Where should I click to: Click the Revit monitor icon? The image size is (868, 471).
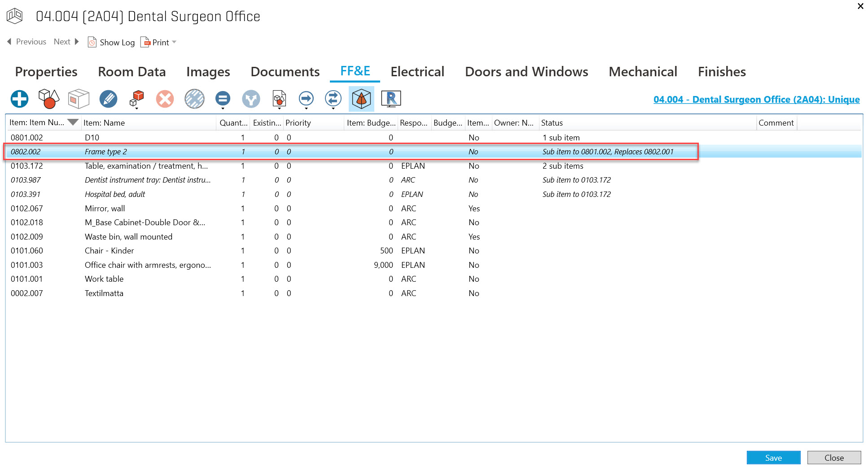[391, 99]
